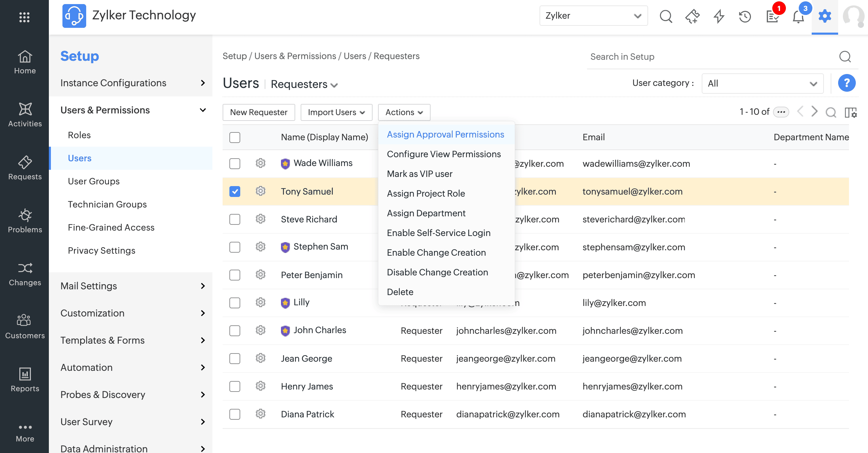Click gear icon beside Steve Richard
This screenshot has height=453, width=868.
[260, 219]
